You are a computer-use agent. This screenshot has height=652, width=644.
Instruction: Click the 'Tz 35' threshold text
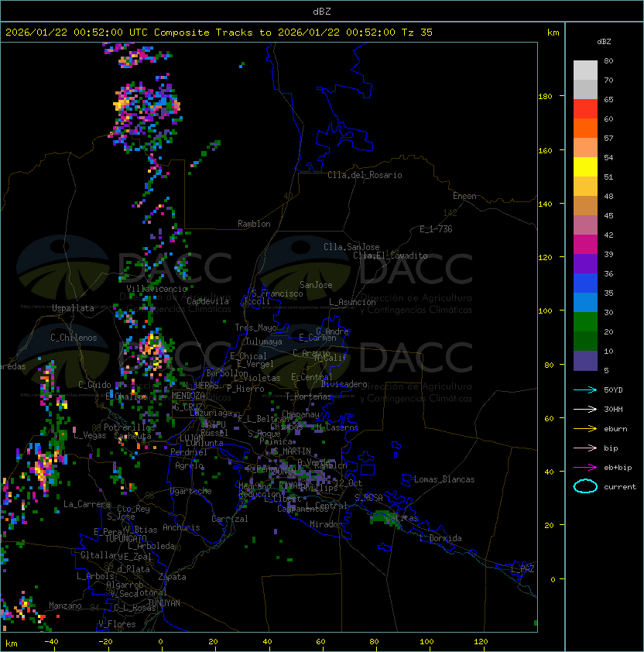click(417, 33)
